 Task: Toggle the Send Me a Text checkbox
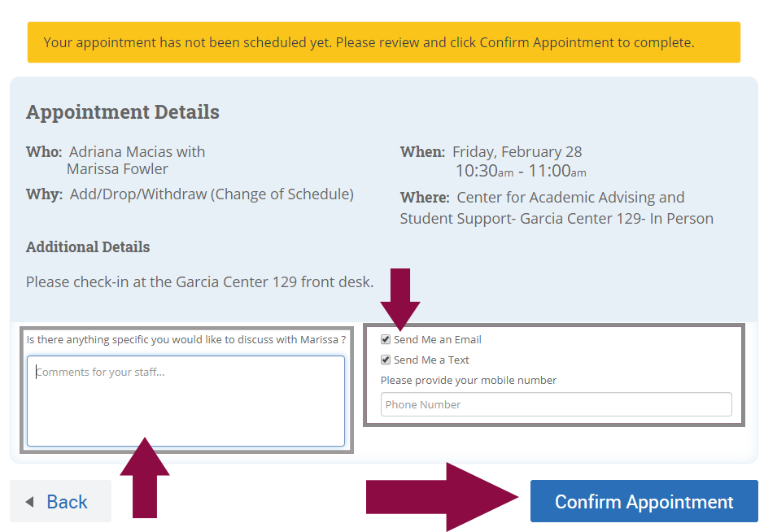pyautogui.click(x=386, y=360)
